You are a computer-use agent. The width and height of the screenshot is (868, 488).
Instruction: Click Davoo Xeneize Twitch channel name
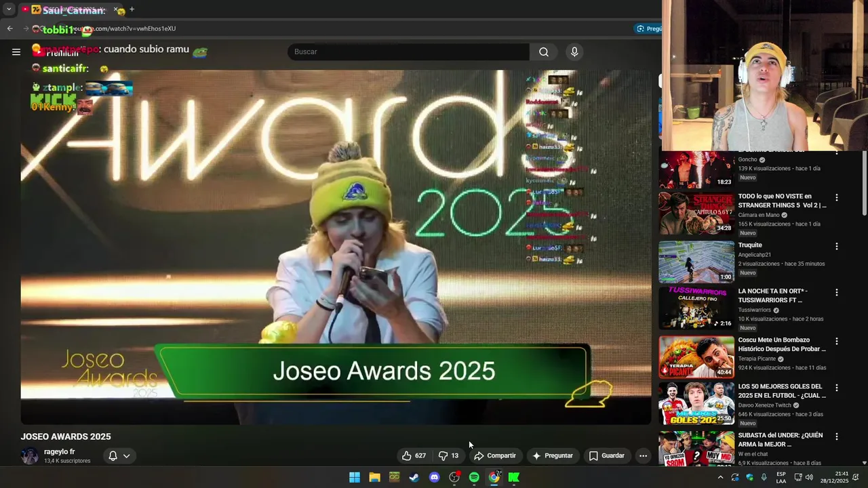click(x=765, y=405)
